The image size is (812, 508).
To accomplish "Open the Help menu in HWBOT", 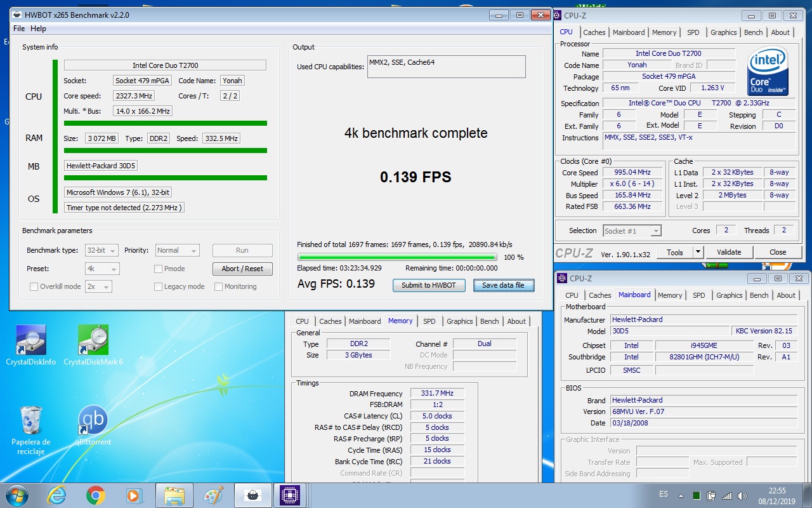I will click(38, 29).
